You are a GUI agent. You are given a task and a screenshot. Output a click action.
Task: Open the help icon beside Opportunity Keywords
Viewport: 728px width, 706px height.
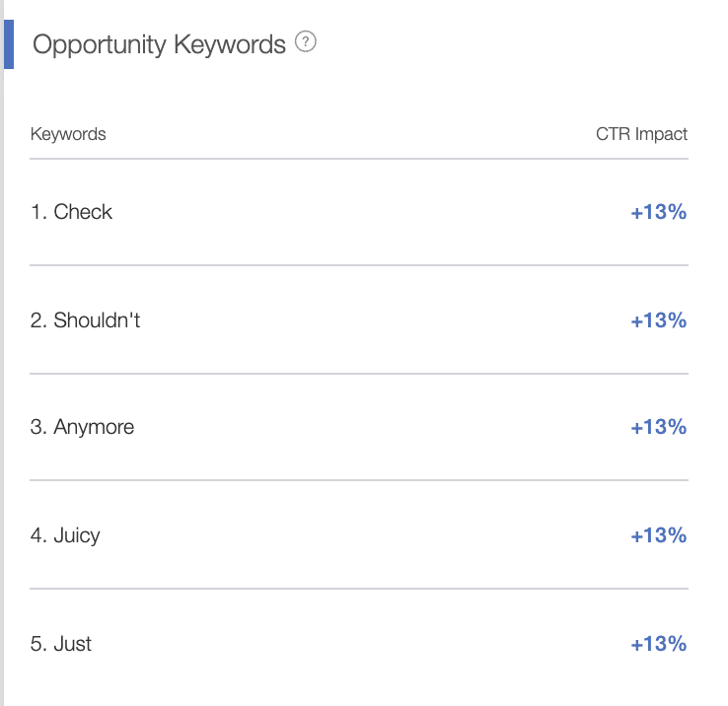coord(306,41)
